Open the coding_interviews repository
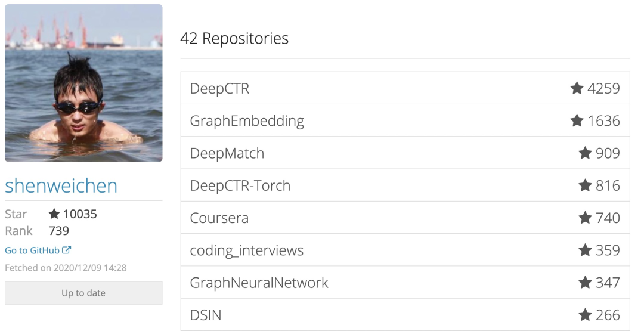The height and width of the screenshot is (331, 644). pos(246,250)
